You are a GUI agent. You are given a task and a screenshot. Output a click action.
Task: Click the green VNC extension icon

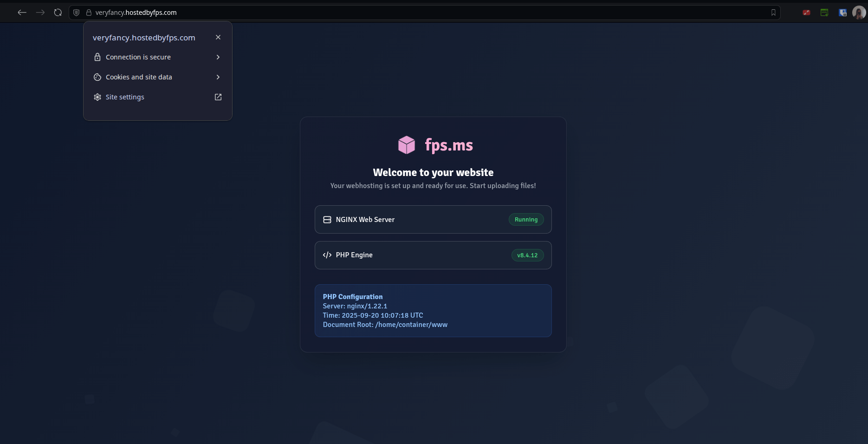tap(824, 13)
